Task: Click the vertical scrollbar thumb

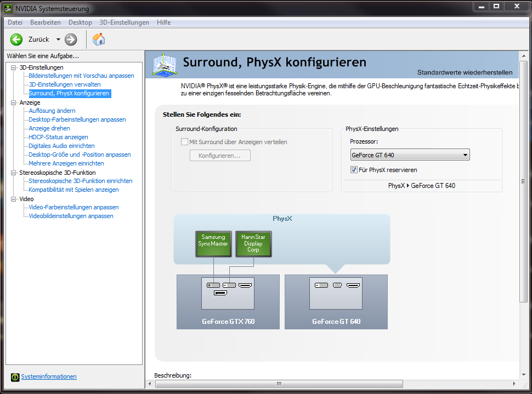Action: pyautogui.click(x=523, y=181)
